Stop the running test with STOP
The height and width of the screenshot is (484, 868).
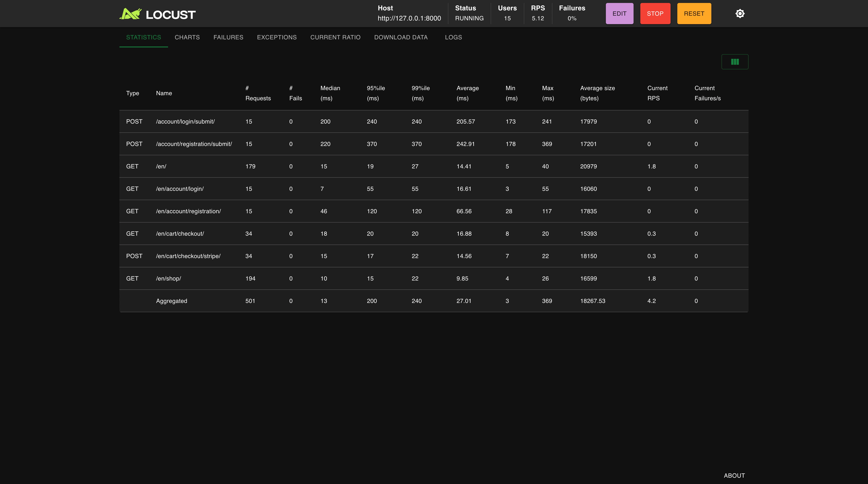[x=655, y=14]
